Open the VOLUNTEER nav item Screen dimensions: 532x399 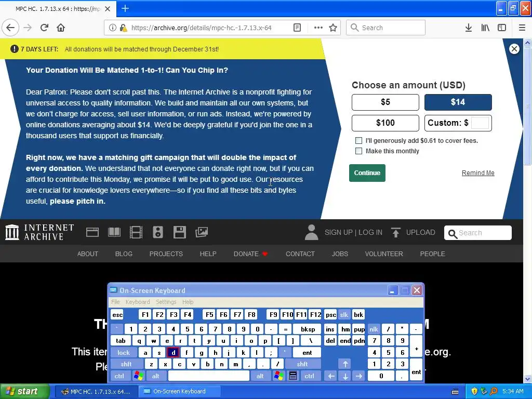tap(384, 254)
